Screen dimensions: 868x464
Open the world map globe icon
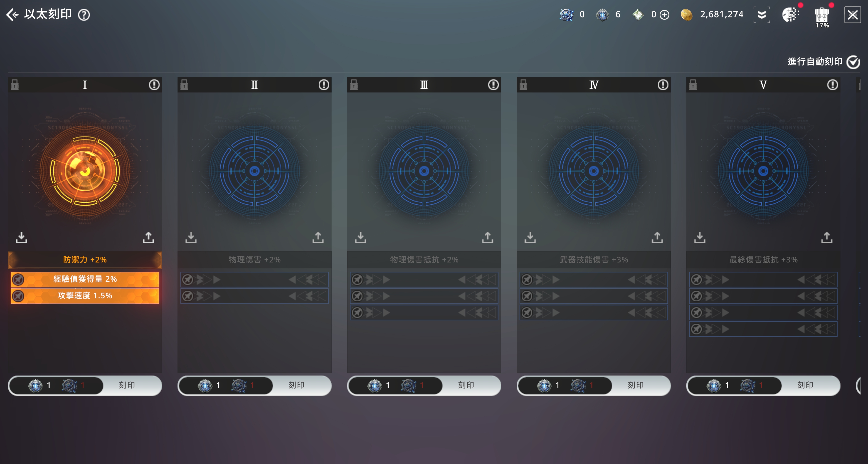tap(791, 15)
